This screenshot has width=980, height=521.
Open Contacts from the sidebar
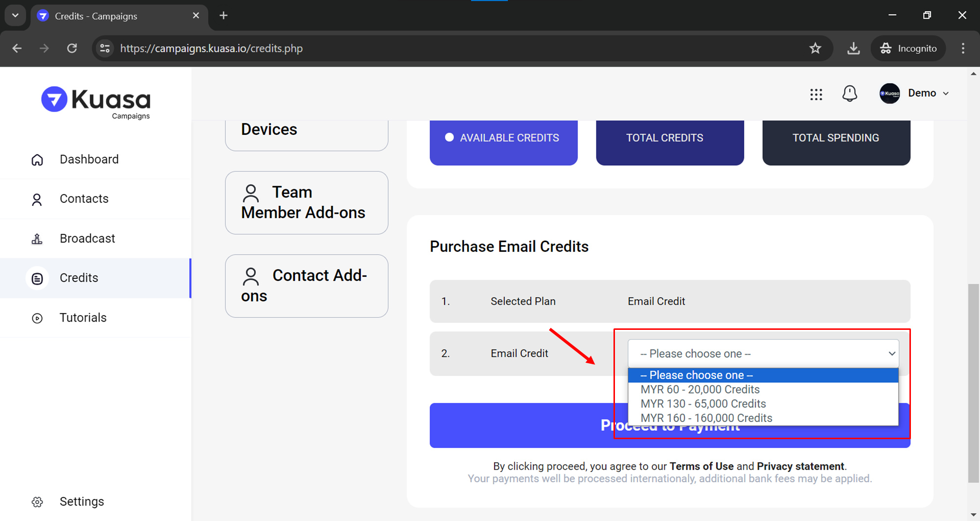(x=84, y=199)
